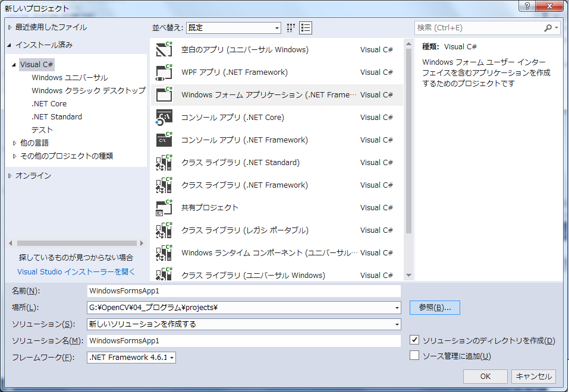Select Windows クラシック デスクトップ category
The height and width of the screenshot is (392, 569).
[x=89, y=91]
